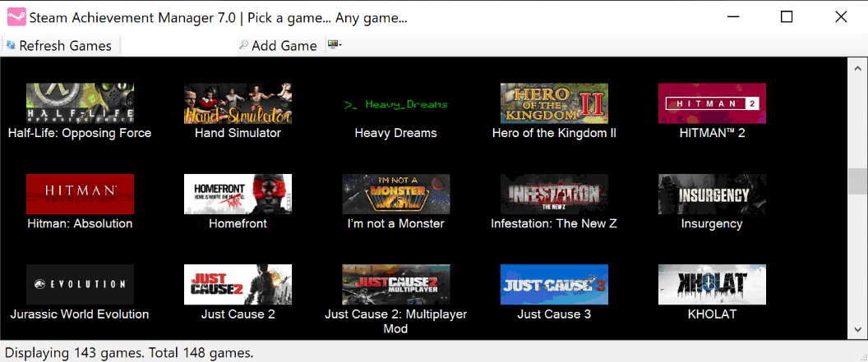The image size is (868, 362).
Task: Click 'Hero of the Kingdom II' title text
Action: click(554, 133)
